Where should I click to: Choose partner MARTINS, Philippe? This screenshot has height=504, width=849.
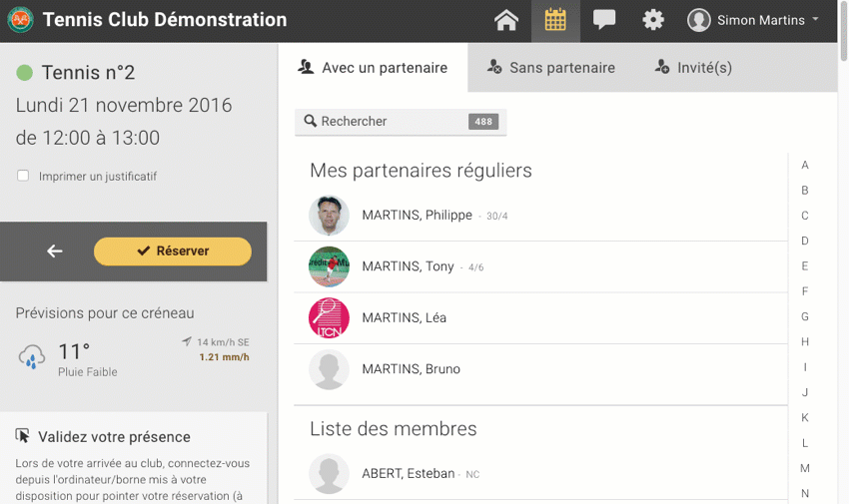417,216
